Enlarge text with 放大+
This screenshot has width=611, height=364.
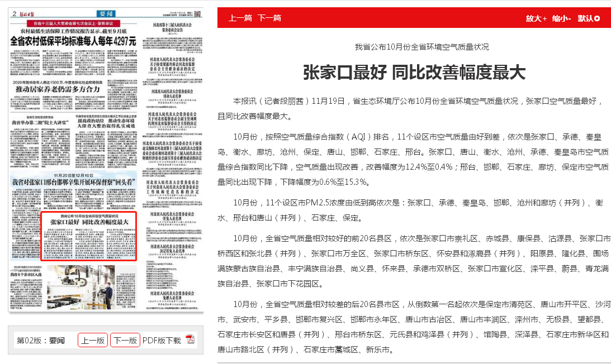click(x=536, y=18)
